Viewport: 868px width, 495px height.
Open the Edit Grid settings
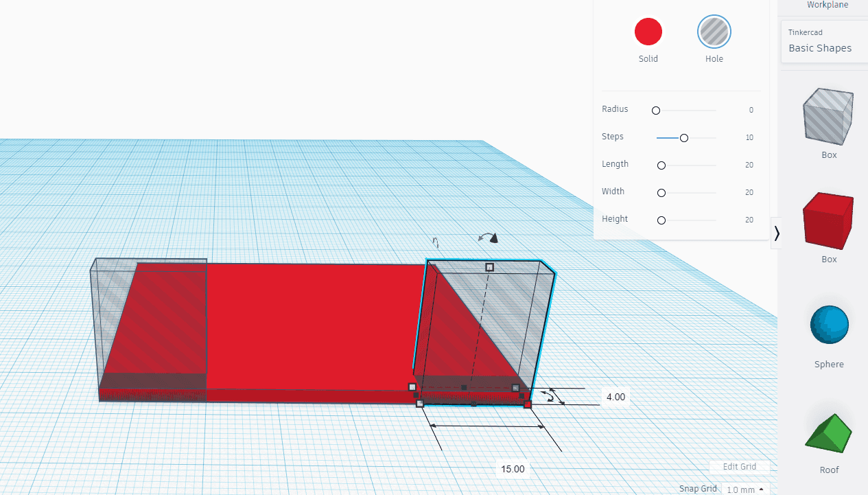pyautogui.click(x=740, y=466)
